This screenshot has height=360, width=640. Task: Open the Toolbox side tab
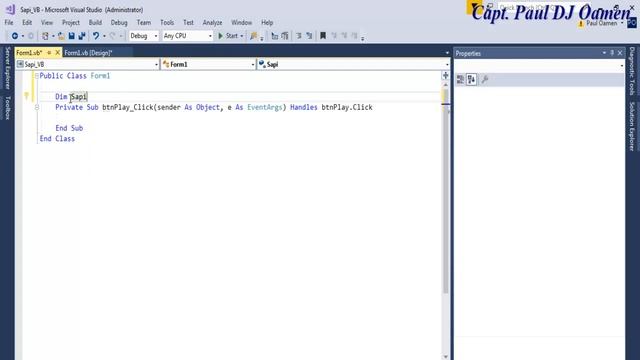(x=7, y=108)
